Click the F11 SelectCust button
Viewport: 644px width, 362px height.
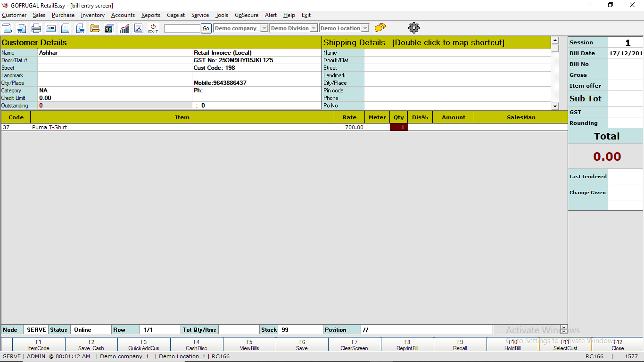click(x=565, y=345)
